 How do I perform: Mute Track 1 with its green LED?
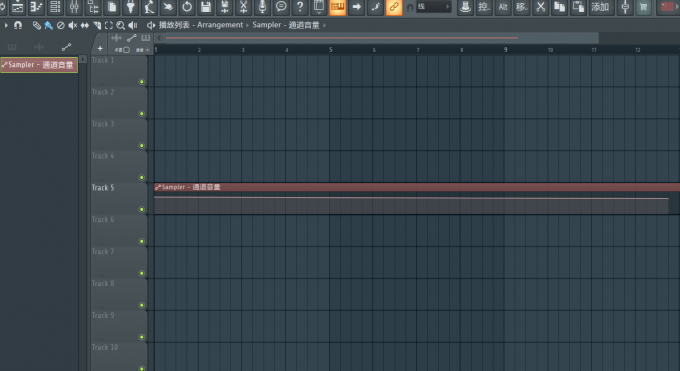141,82
